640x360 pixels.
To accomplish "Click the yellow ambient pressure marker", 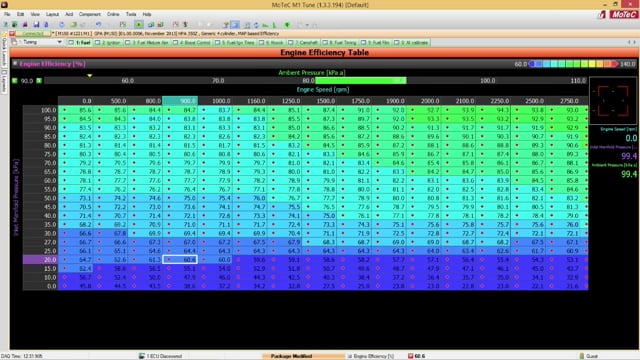I will (x=89, y=76).
